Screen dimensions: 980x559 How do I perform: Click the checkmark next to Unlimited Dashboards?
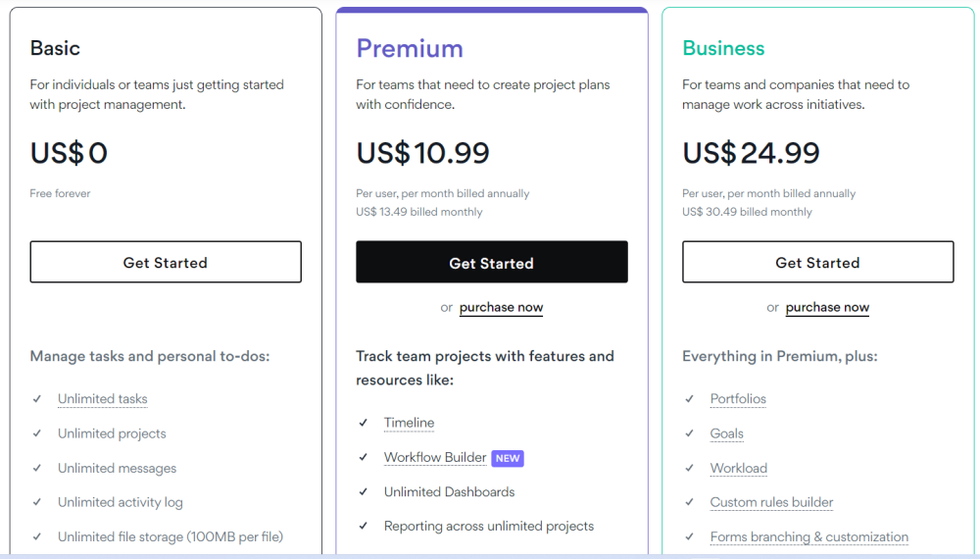click(x=363, y=492)
